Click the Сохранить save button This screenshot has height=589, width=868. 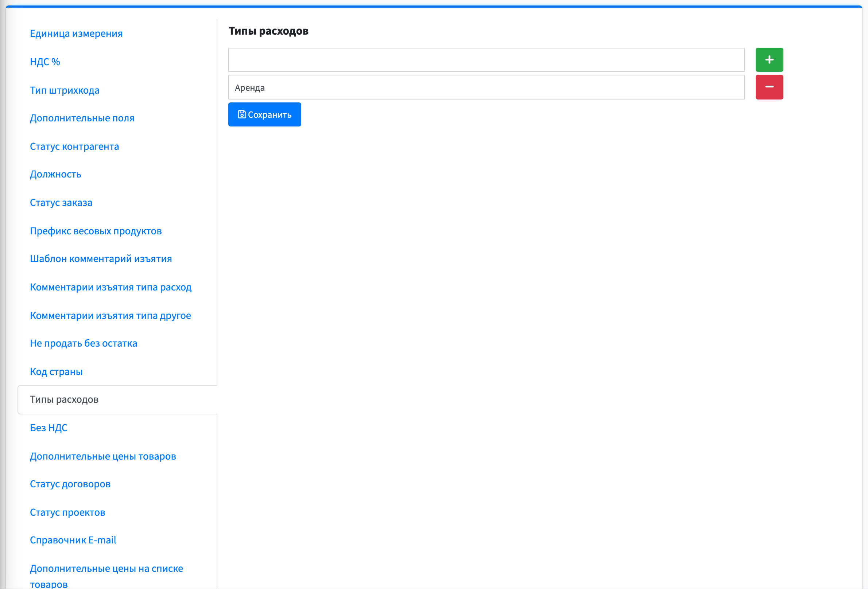coord(264,114)
